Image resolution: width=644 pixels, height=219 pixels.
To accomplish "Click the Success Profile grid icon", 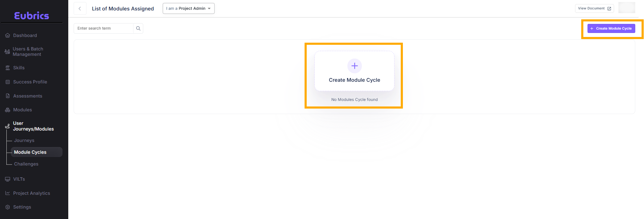I will (x=7, y=82).
